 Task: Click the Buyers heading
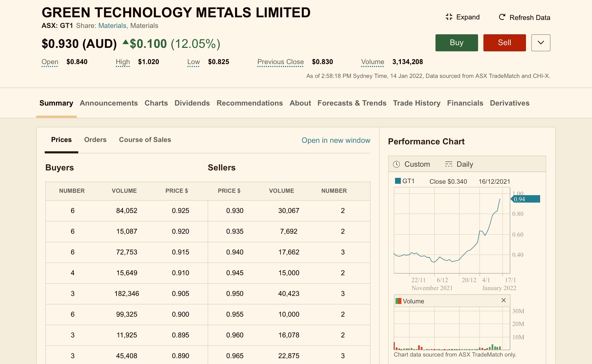60,168
